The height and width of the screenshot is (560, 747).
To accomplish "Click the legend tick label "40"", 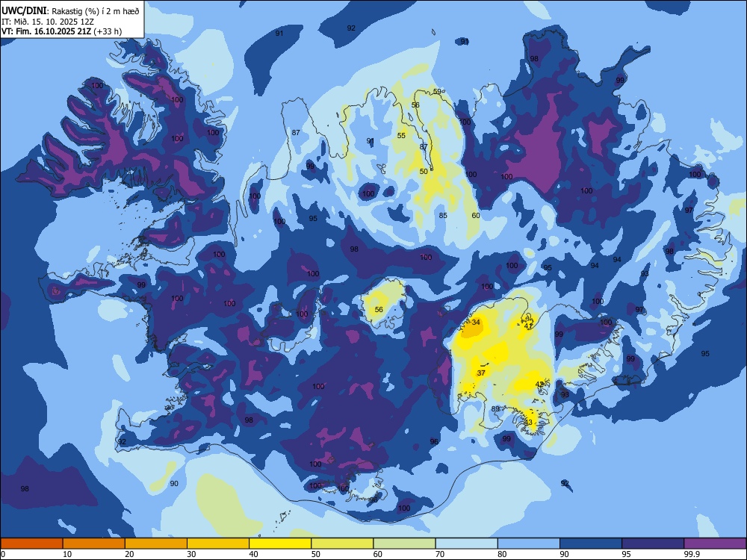I will 253,554.
